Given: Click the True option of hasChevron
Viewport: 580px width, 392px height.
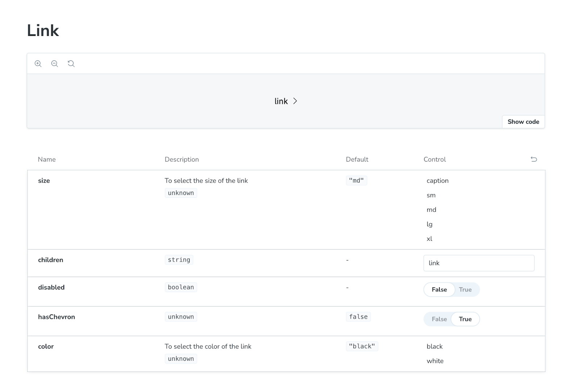Looking at the screenshot, I should (x=465, y=319).
